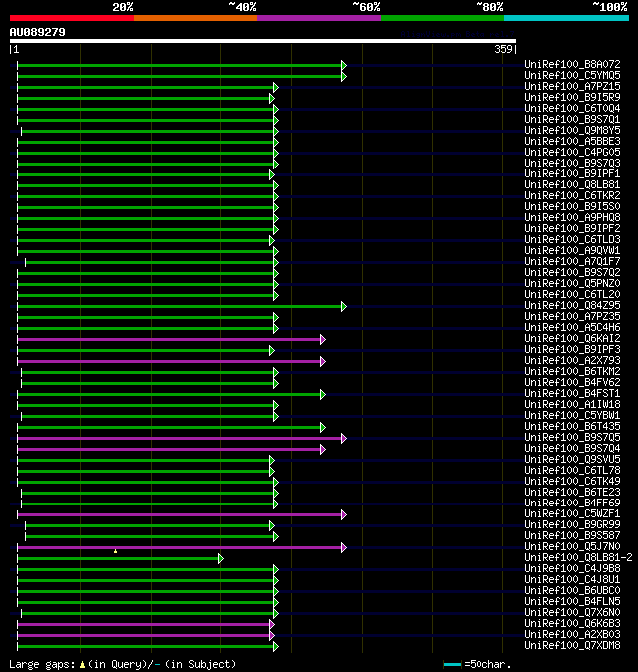Click the green arrowhead of the UniRef100_B8A072 alignment

(344, 65)
